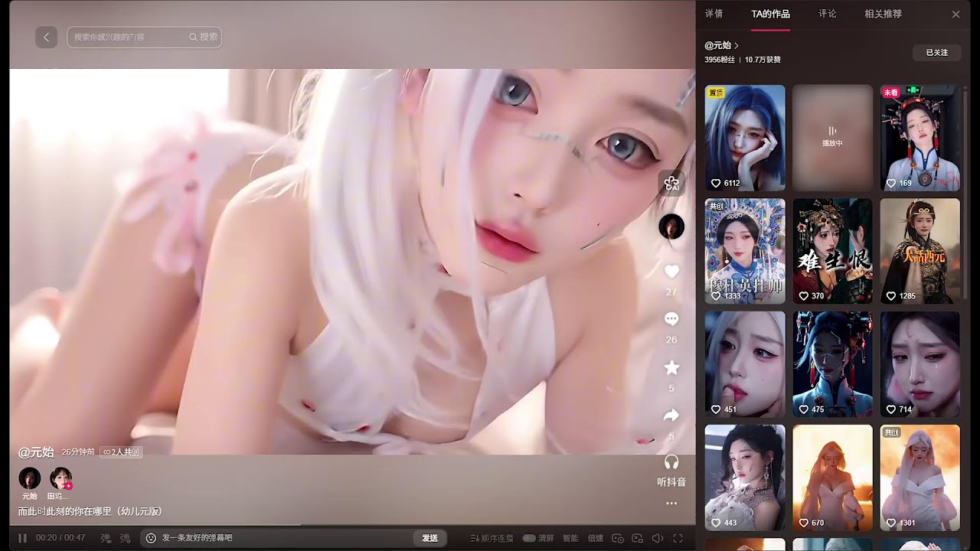980x551 pixels.
Task: Open the 穆桂英挂帅 video thumbnail
Action: 745,251
